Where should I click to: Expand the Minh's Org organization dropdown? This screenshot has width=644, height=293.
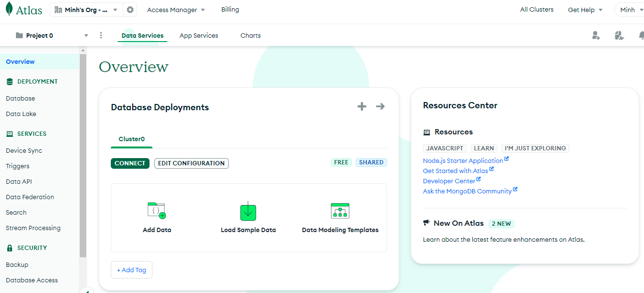point(115,10)
